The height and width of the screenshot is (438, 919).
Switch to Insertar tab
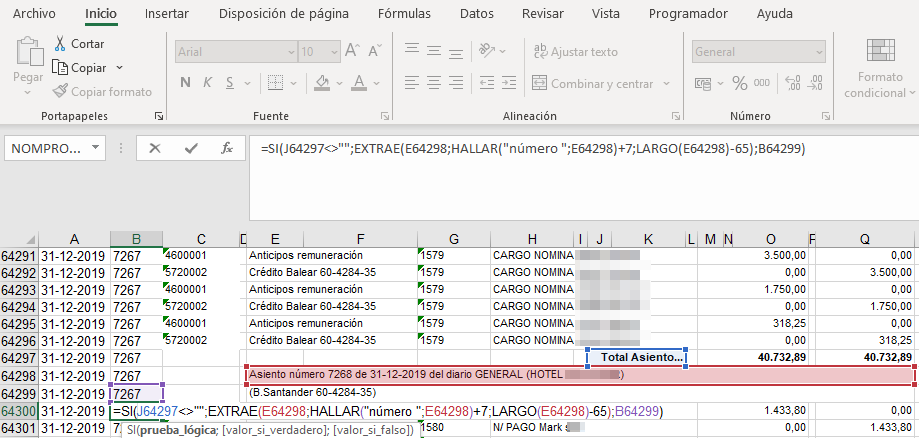tap(167, 13)
